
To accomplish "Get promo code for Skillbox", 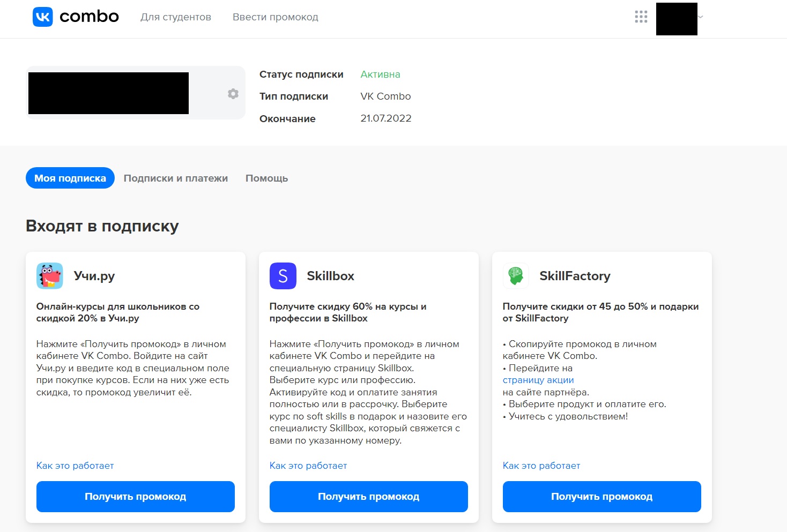I will coord(369,497).
